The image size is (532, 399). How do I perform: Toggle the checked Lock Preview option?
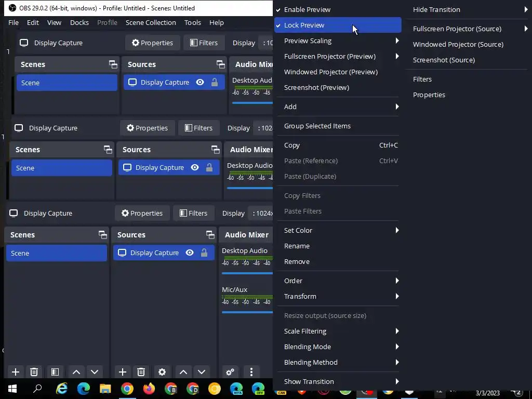pos(338,25)
